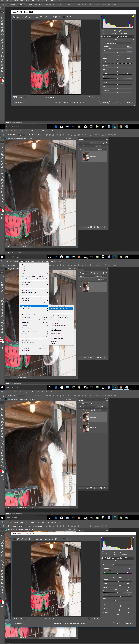
Task: Click Open Object button
Action: click(104, 102)
